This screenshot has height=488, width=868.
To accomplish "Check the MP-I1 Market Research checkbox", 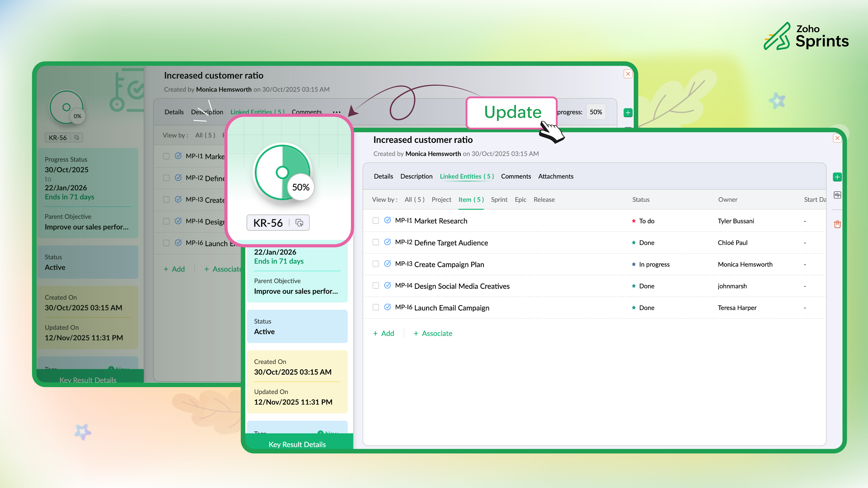I will [x=376, y=221].
